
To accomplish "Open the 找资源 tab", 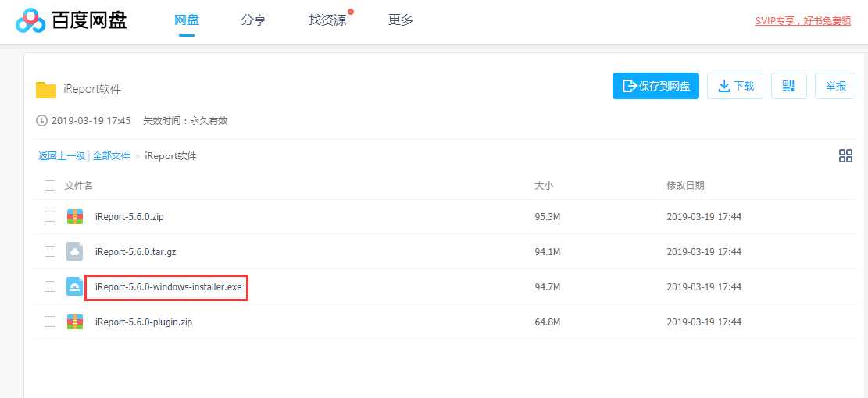I will point(327,20).
